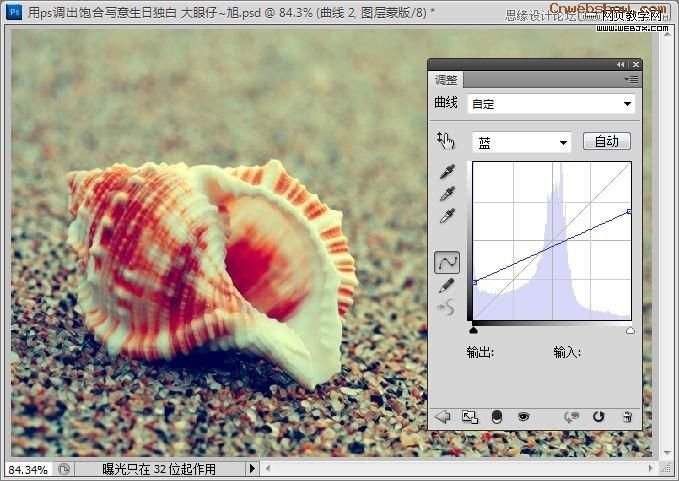
Task: Select the on-image curve adjustment hand tool
Action: (446, 141)
